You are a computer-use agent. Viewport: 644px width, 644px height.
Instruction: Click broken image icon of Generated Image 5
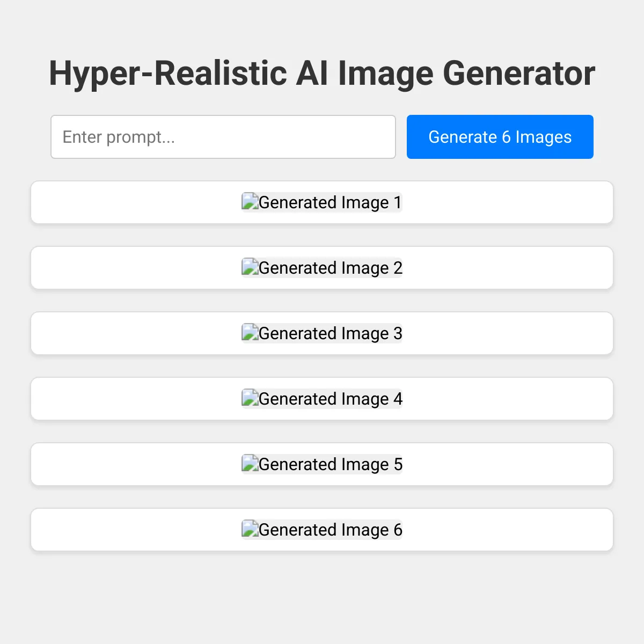point(250,464)
